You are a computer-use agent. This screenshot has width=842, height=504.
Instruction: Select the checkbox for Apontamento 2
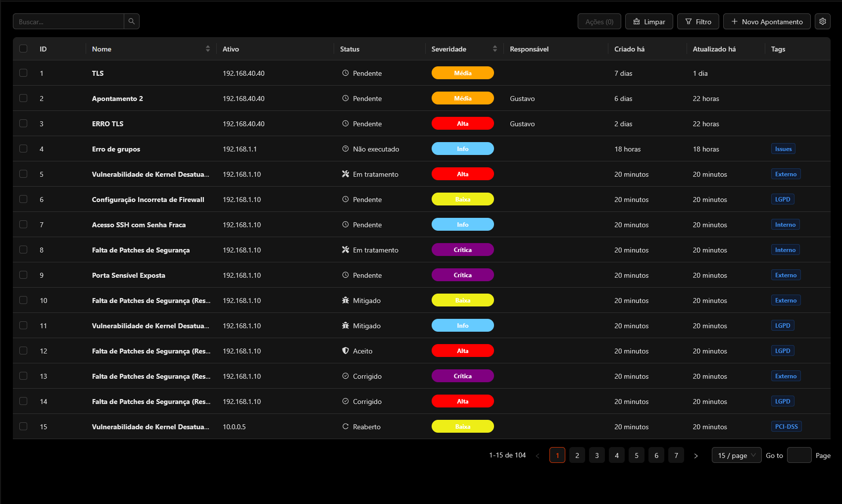pos(23,98)
